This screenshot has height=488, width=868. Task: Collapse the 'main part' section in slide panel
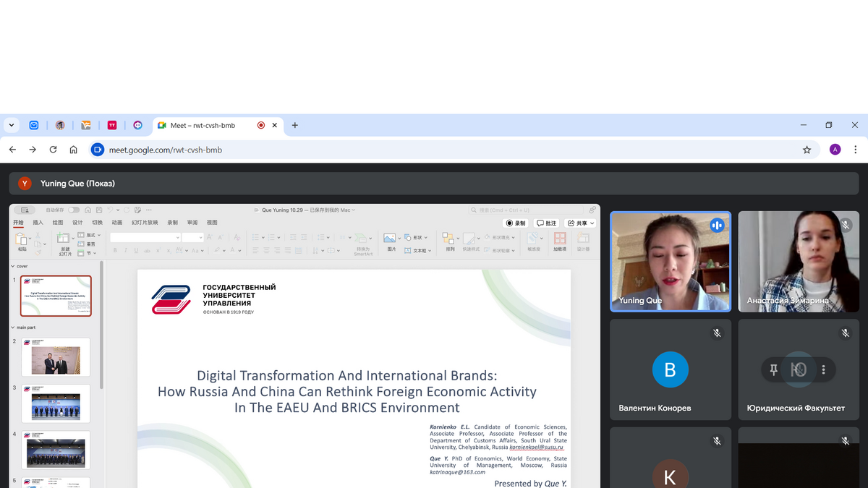click(x=12, y=328)
